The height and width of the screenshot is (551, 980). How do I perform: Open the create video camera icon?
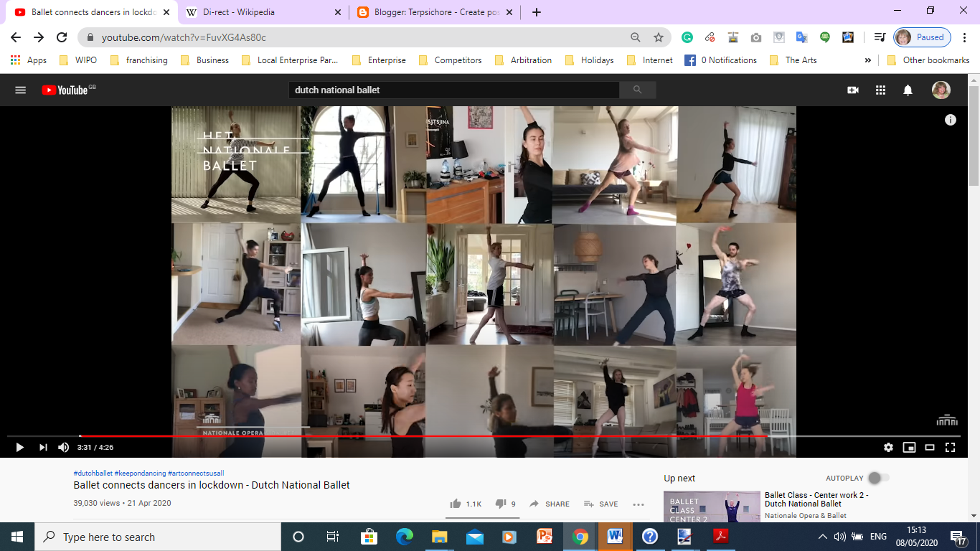click(853, 90)
